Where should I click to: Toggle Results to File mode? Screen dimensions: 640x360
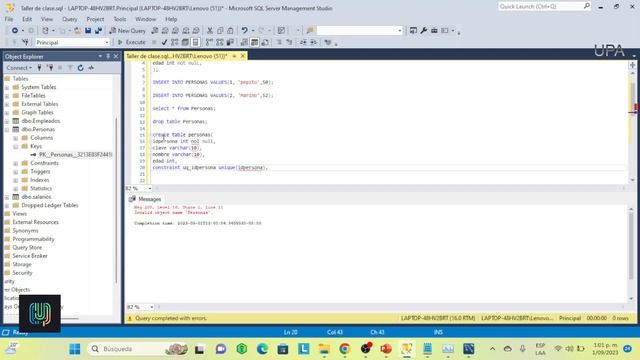click(264, 42)
